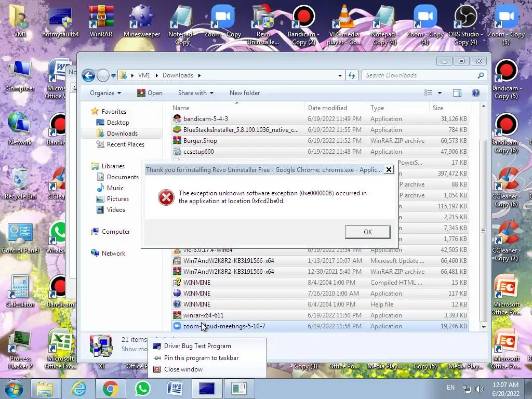This screenshot has height=399, width=532.
Task: Open Microsoft Word from the taskbar
Action: (x=175, y=389)
